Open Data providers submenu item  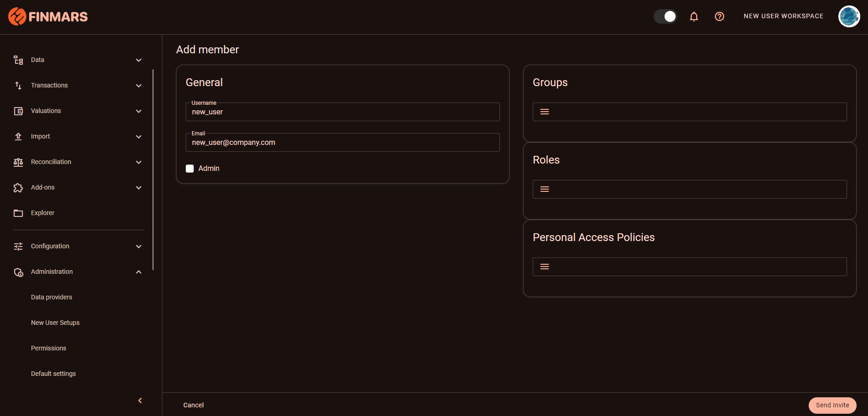52,297
